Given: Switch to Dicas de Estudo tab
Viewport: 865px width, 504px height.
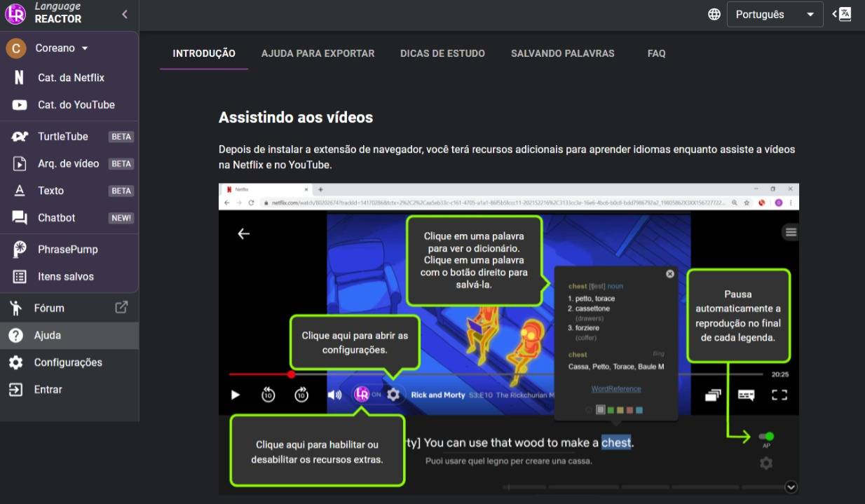Looking at the screenshot, I should pyautogui.click(x=442, y=53).
